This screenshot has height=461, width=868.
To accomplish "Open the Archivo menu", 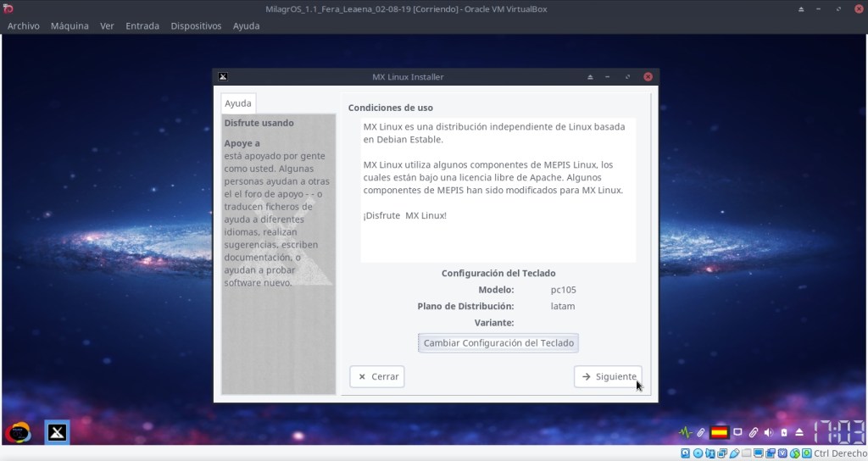I will pyautogui.click(x=24, y=26).
